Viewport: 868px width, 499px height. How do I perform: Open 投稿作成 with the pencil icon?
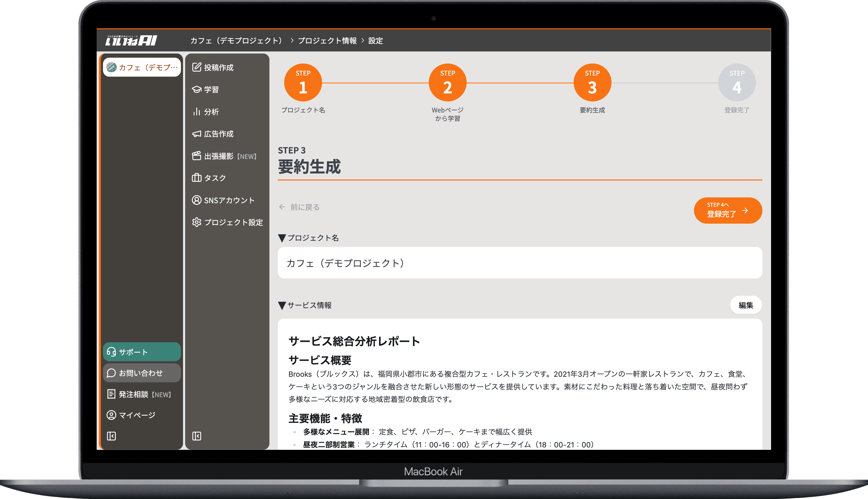196,67
